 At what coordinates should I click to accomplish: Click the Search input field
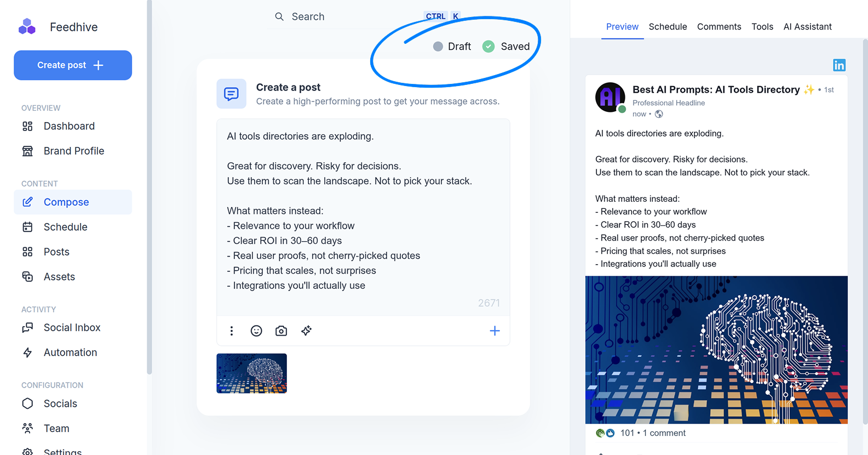pos(350,16)
